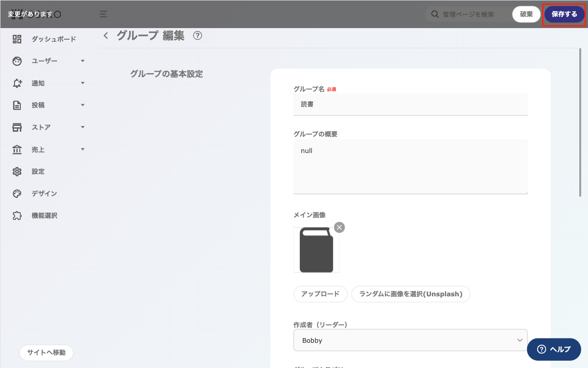Click the sales bank icon

(x=17, y=150)
